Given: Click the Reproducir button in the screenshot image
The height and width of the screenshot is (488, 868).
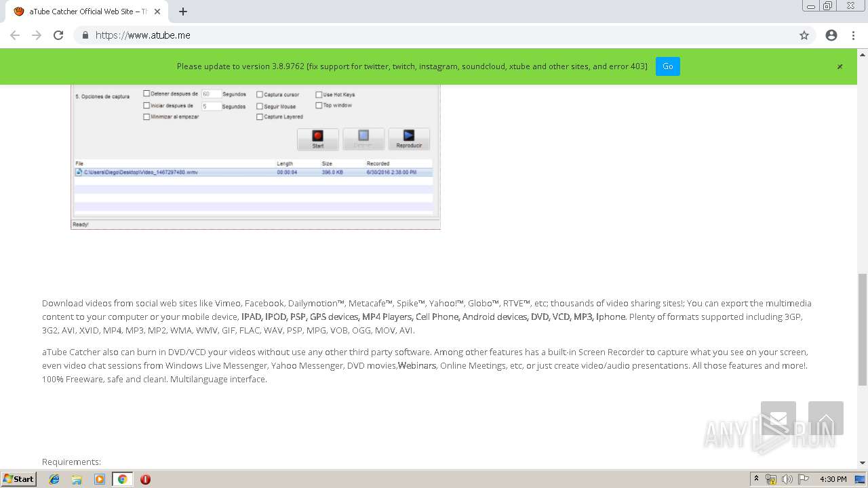Looking at the screenshot, I should coord(409,139).
